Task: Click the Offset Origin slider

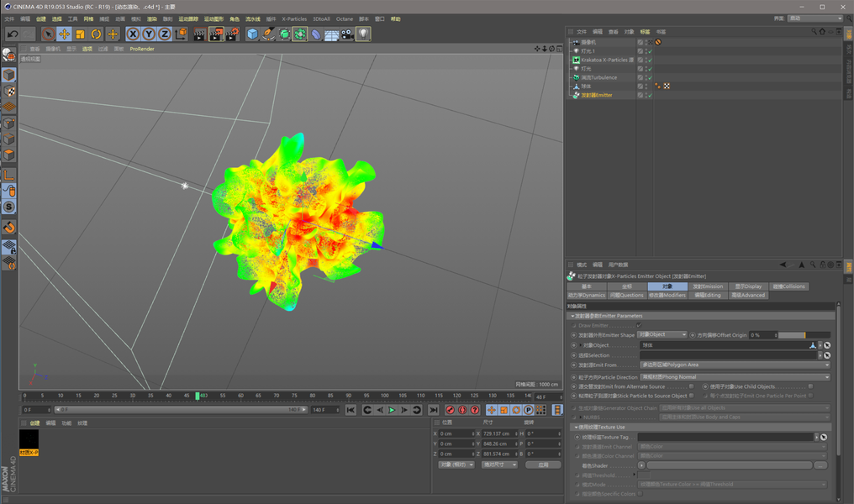Action: coord(804,334)
